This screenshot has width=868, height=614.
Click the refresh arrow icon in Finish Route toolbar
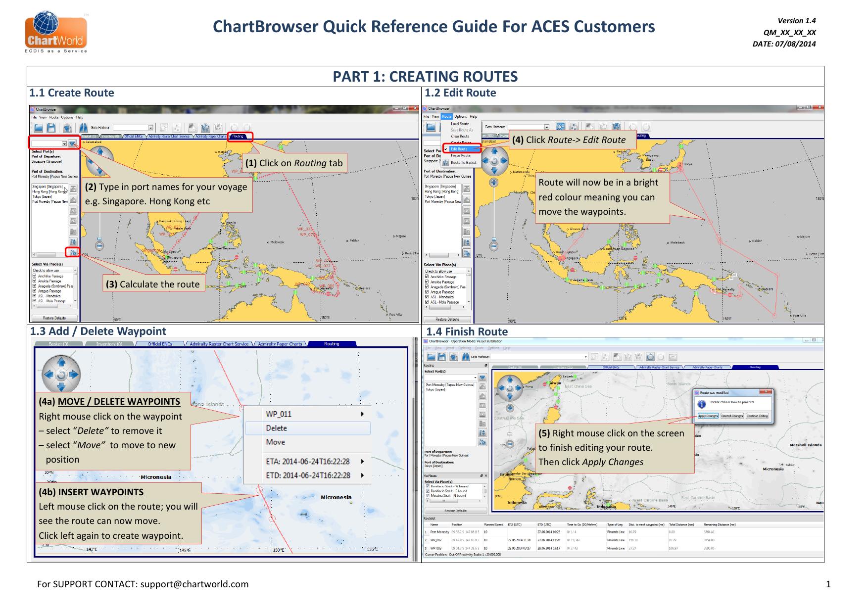(650, 357)
